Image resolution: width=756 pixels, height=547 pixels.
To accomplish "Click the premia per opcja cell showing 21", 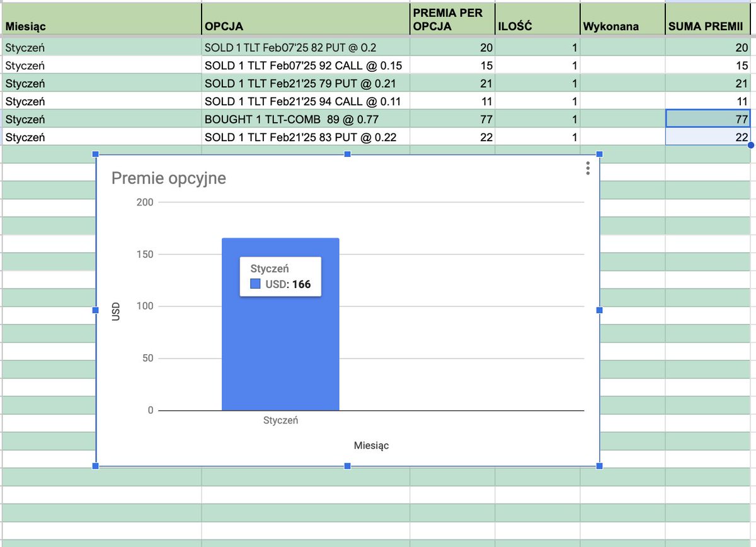I will 452,83.
